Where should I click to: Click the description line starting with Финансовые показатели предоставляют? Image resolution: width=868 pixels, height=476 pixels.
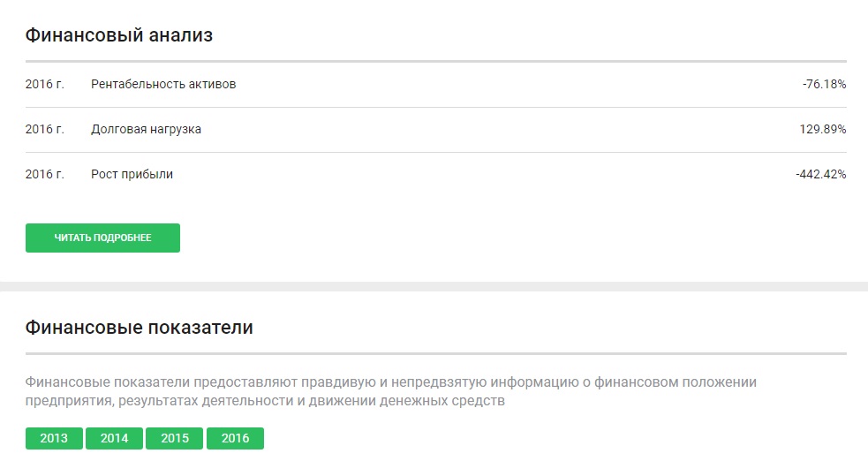coord(391,382)
